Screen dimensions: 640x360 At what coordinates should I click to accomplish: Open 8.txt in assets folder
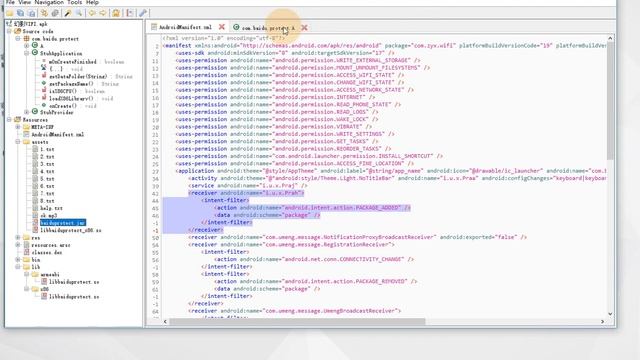pos(47,200)
